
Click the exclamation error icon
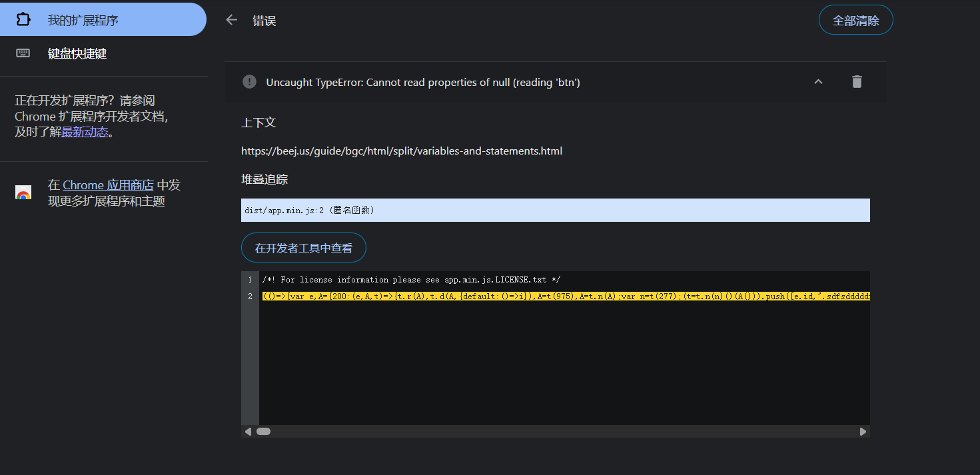click(249, 82)
